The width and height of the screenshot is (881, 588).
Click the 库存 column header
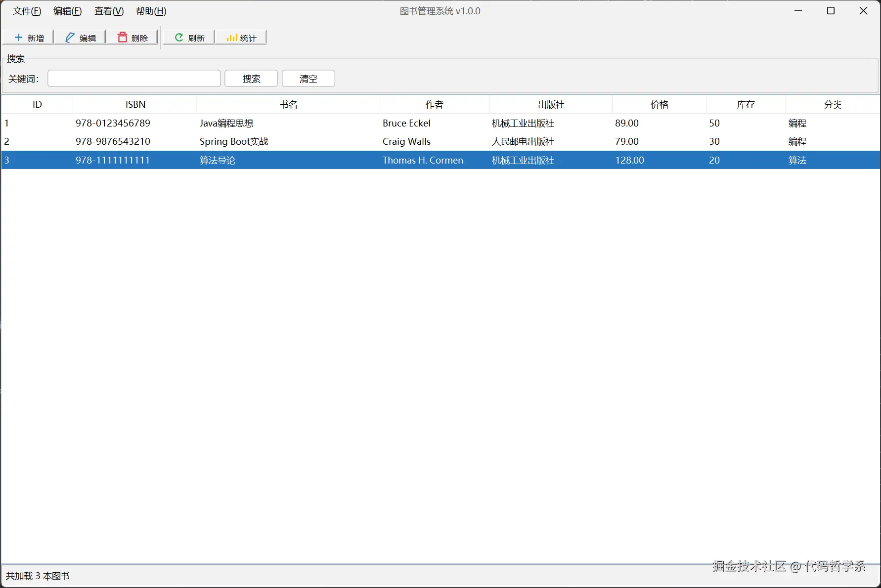point(746,104)
